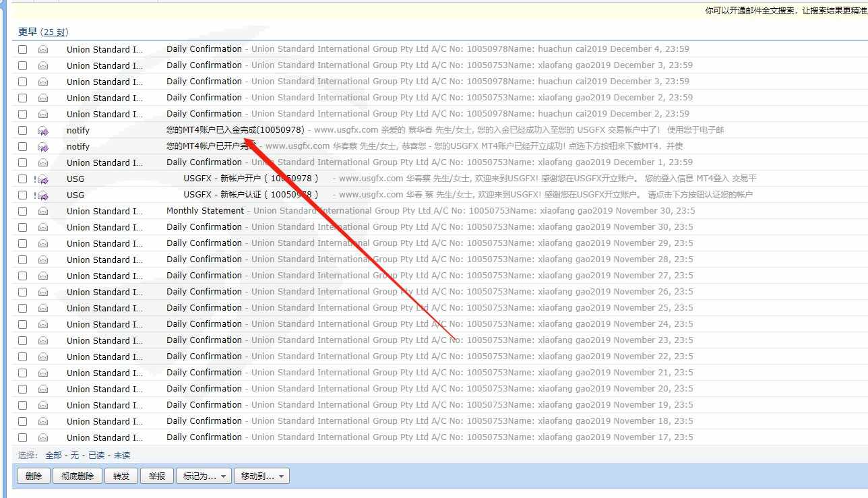Click envelope icon of the November 19 email
Screen dimensions: 868x498
(x=43, y=405)
